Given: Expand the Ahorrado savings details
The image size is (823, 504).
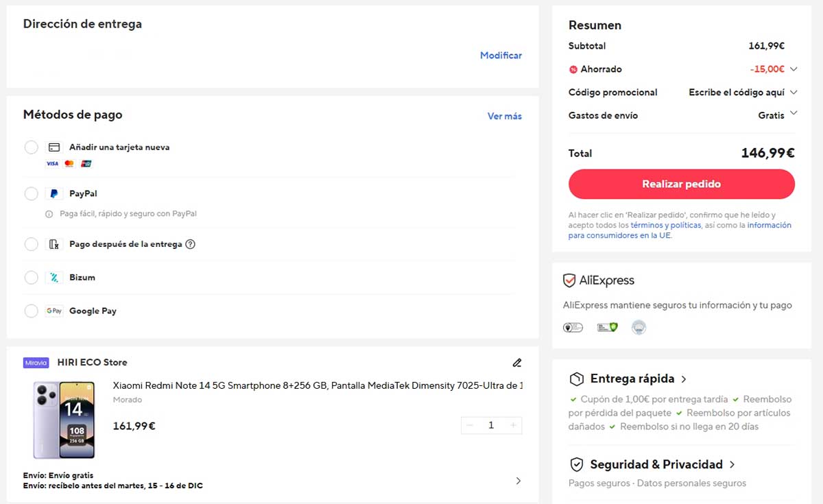Looking at the screenshot, I should coord(794,69).
